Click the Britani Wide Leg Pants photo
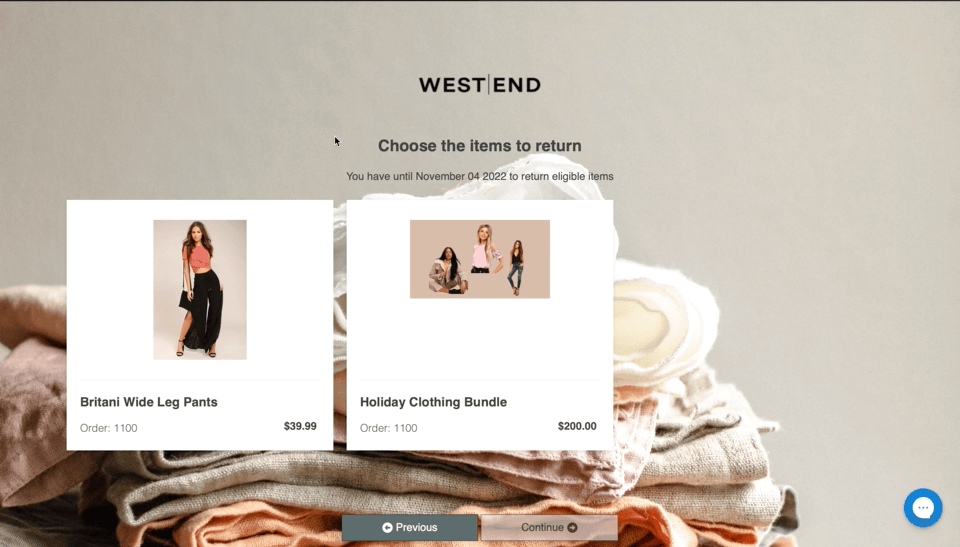The image size is (960, 547). point(200,289)
